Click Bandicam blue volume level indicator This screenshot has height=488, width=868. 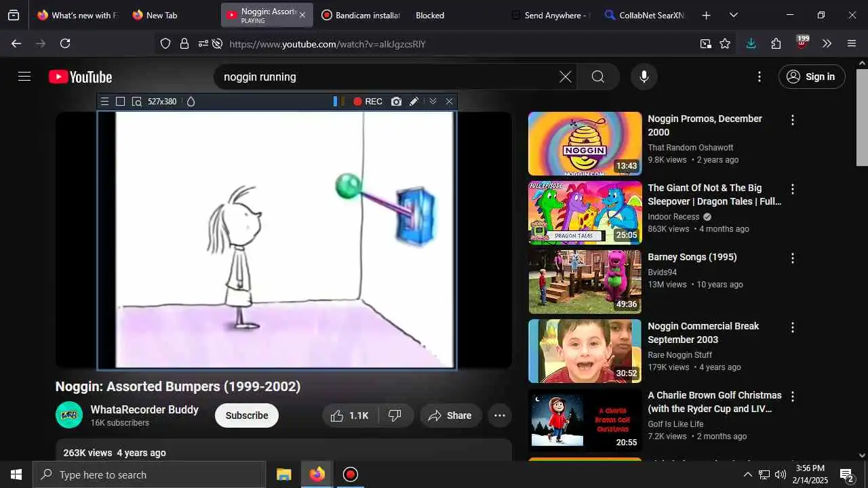click(x=335, y=102)
